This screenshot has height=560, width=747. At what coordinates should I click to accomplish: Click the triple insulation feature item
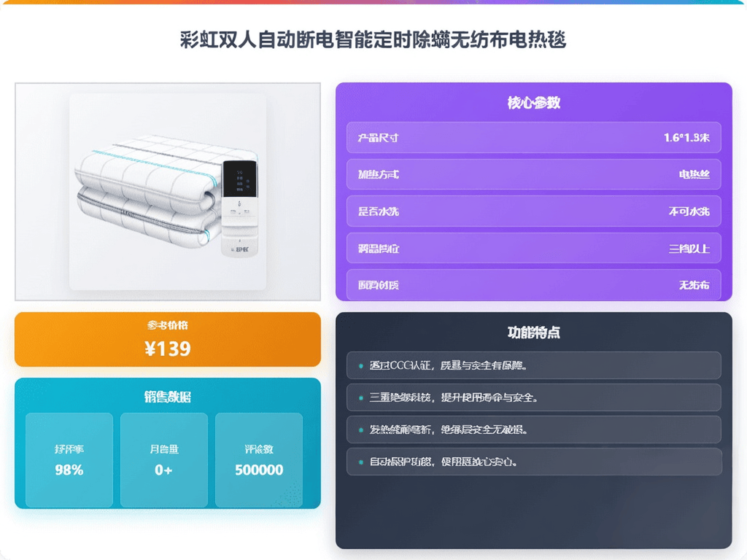pos(533,397)
